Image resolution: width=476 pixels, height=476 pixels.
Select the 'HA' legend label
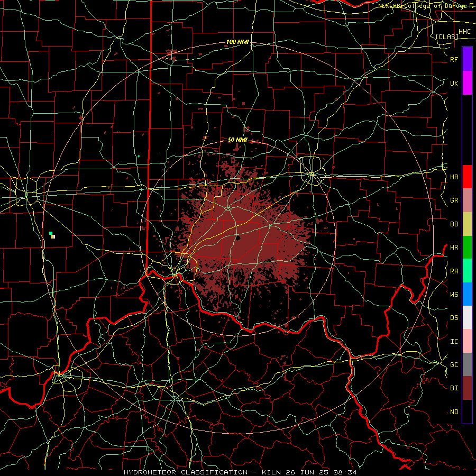454,177
